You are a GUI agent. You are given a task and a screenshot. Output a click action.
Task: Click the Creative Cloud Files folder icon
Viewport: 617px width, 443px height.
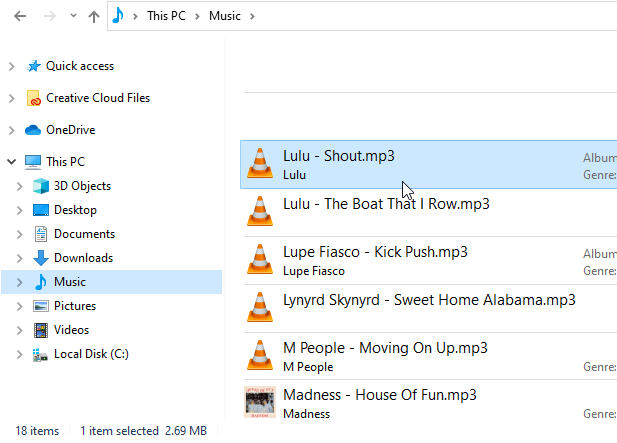click(x=33, y=98)
